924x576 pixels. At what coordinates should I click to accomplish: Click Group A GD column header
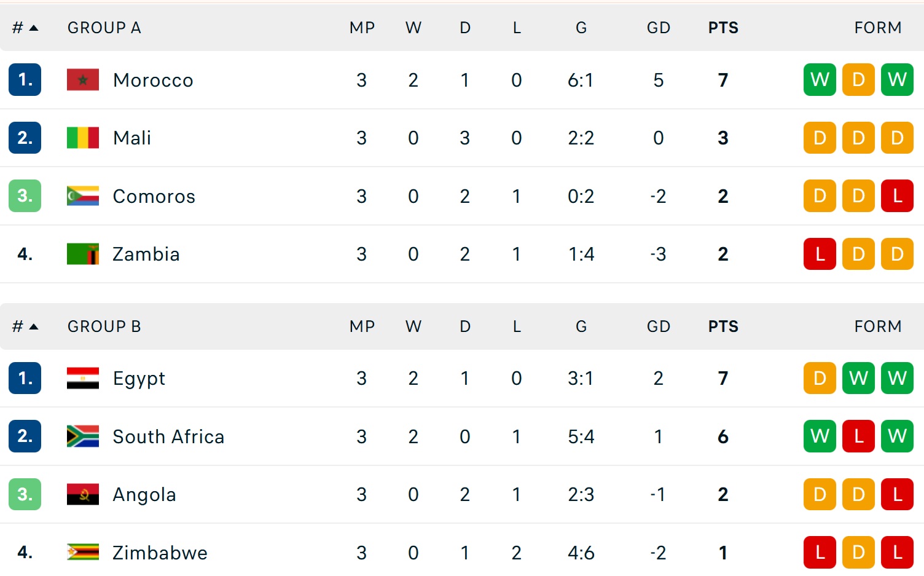[658, 28]
